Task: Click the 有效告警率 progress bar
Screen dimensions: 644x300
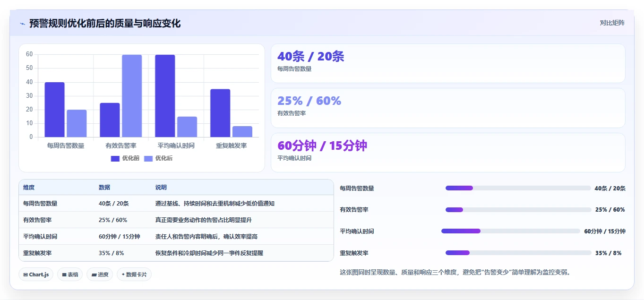Action: (x=518, y=210)
